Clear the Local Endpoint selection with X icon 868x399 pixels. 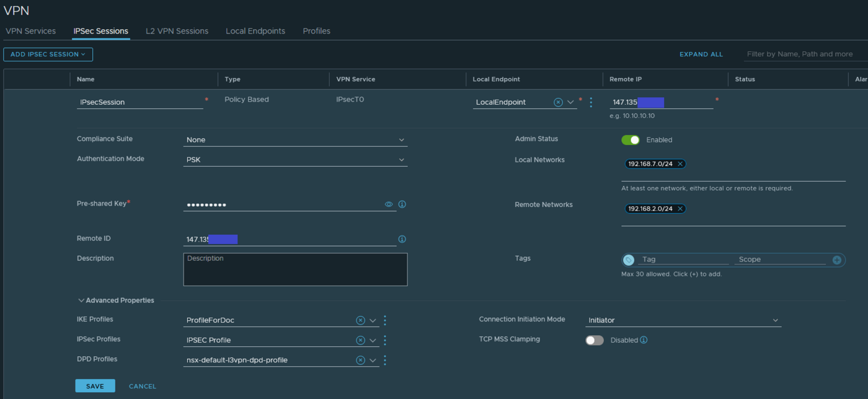(558, 102)
